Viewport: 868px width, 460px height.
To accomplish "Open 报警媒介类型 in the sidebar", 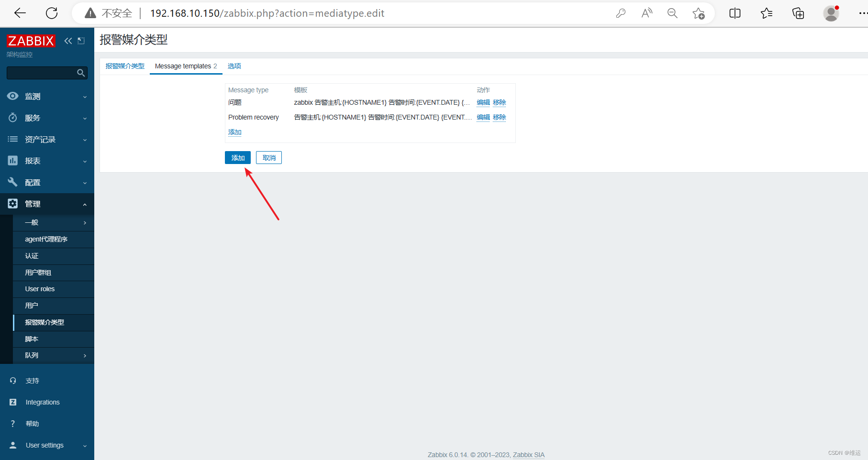I will [54, 322].
